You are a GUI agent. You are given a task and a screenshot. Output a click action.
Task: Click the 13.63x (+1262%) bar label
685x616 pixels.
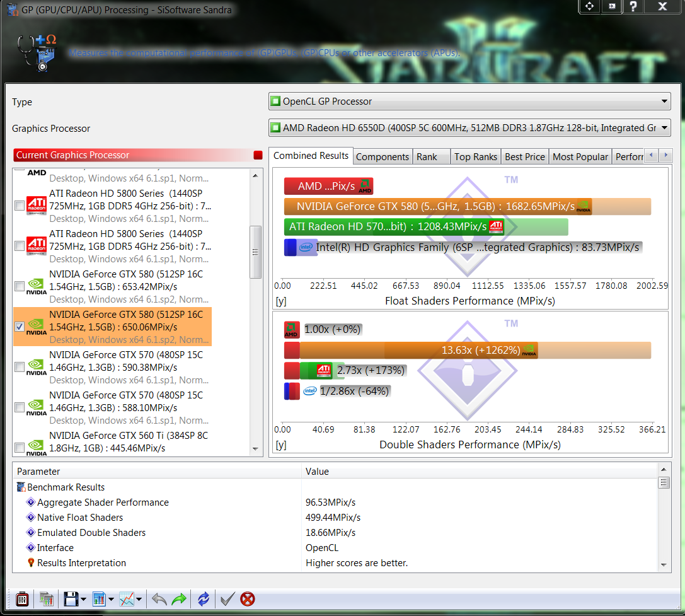tap(481, 350)
